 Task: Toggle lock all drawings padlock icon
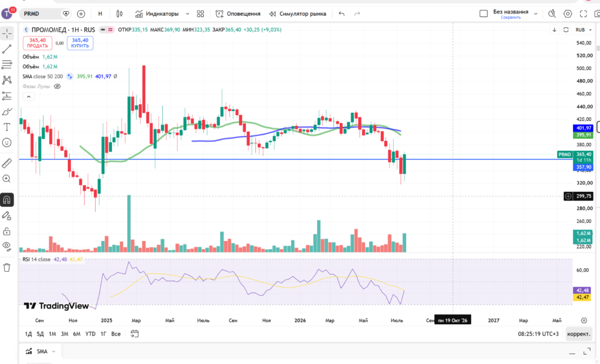pos(7,231)
